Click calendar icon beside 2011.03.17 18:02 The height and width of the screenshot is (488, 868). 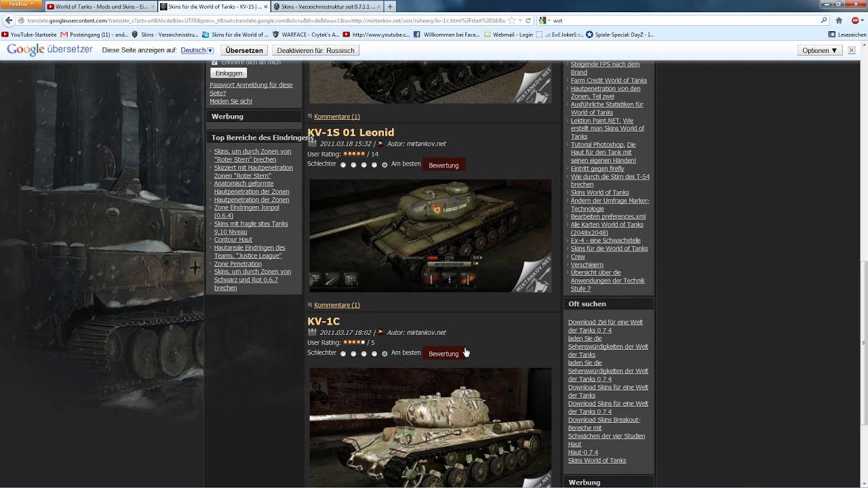click(x=312, y=332)
